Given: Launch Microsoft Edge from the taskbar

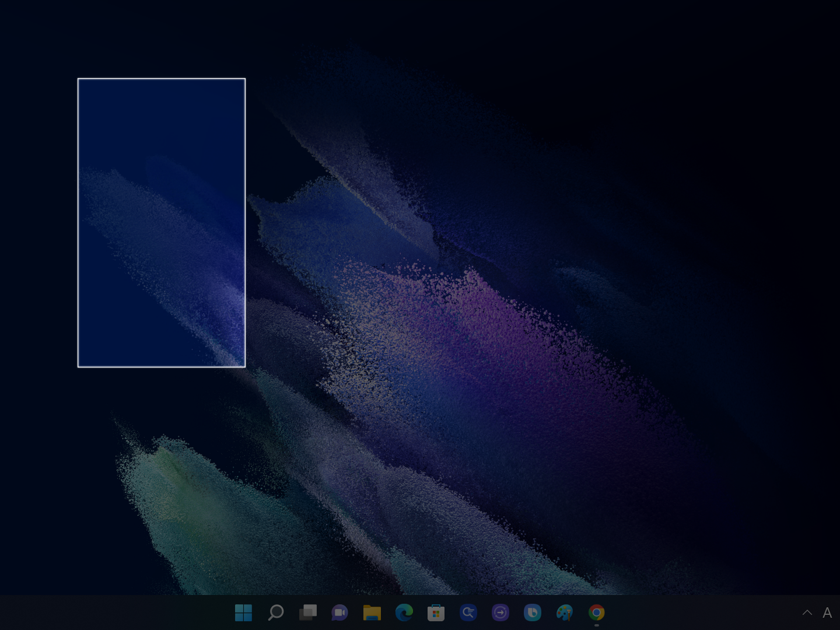Looking at the screenshot, I should coord(404,612).
